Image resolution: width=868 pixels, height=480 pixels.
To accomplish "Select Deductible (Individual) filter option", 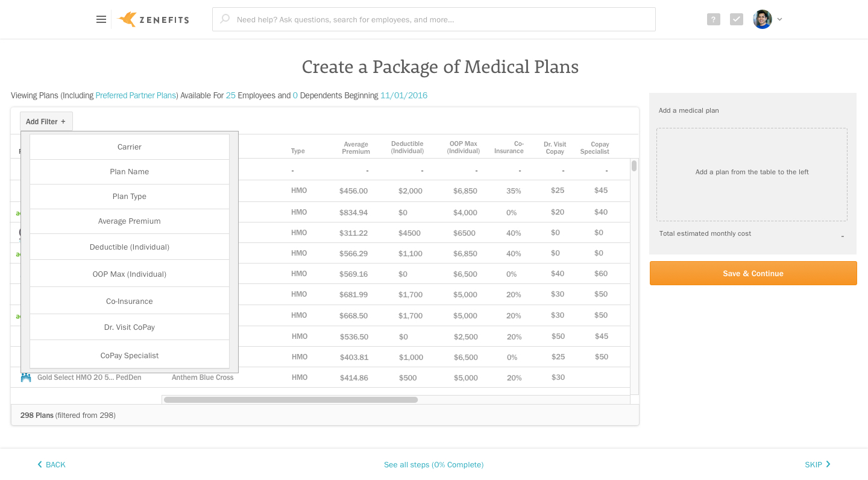I will 130,247.
